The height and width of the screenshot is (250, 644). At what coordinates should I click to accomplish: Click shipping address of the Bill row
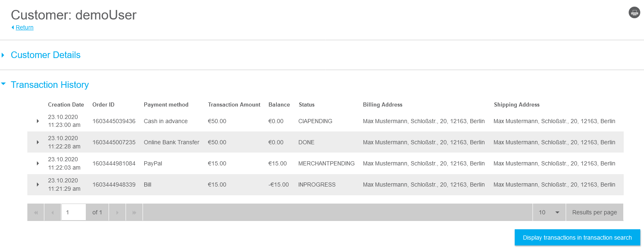[554, 184]
